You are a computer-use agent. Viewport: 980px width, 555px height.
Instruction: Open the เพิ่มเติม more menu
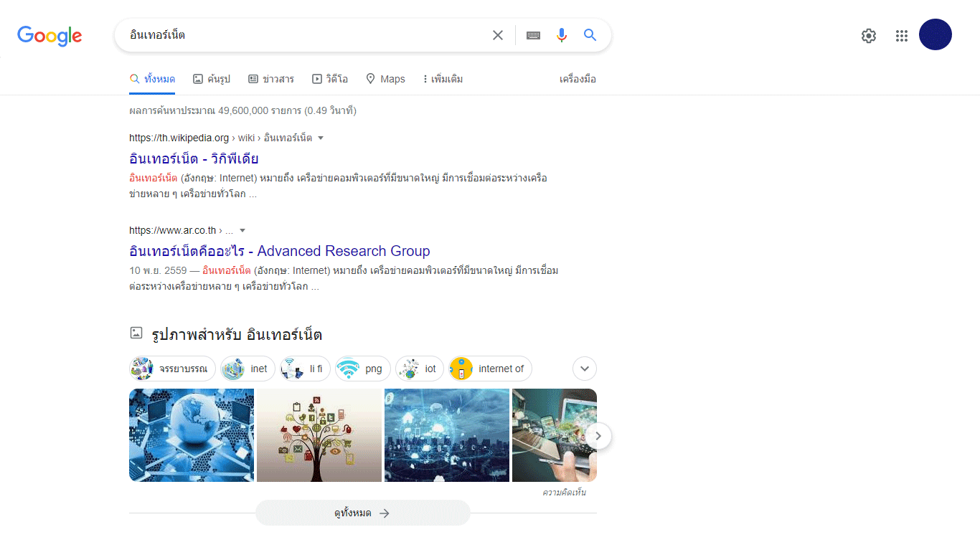click(443, 79)
